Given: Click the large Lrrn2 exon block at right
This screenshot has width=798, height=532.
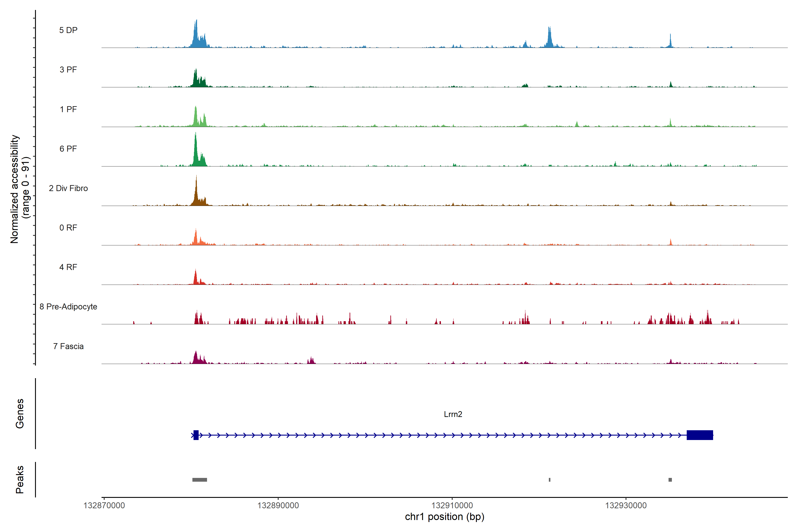Looking at the screenshot, I should 700,435.
